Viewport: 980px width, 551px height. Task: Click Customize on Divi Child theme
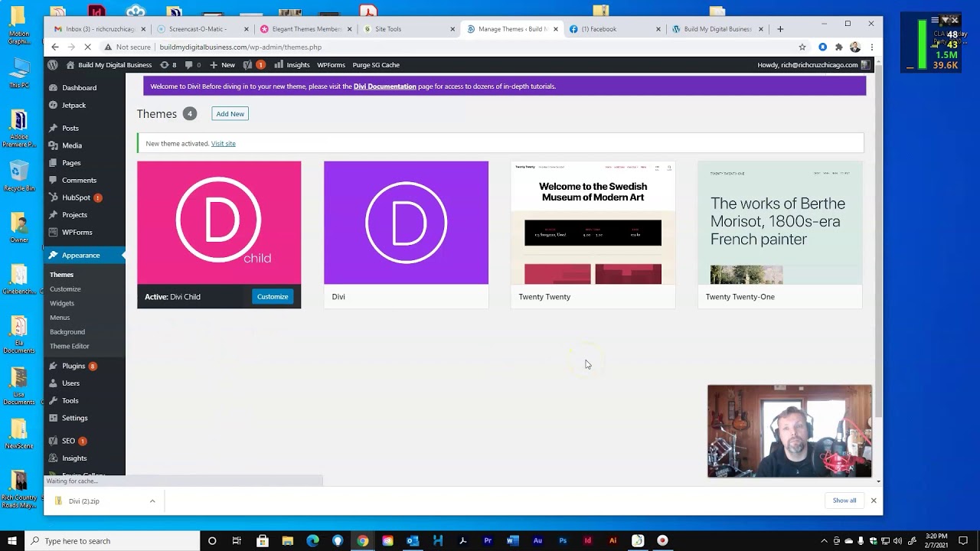pos(273,297)
